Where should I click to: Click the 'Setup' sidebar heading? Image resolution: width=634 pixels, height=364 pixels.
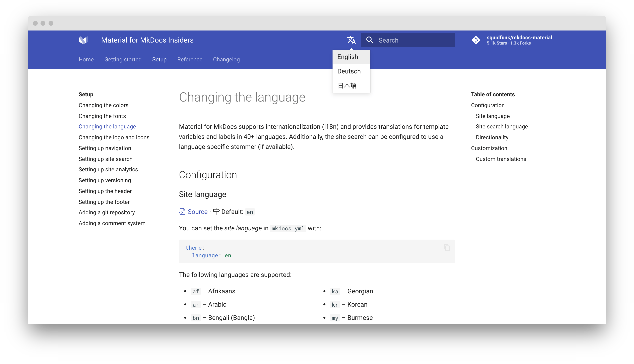86,94
